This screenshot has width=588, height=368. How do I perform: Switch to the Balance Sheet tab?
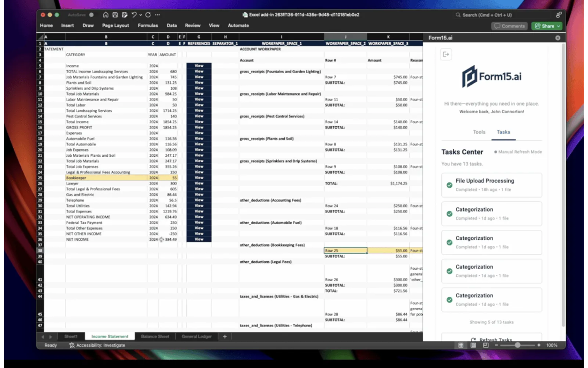point(155,336)
